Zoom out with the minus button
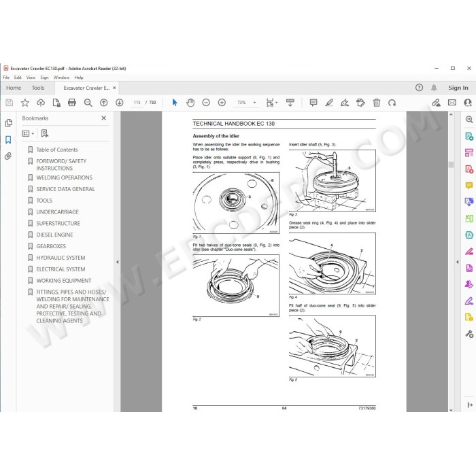The image size is (476, 476). coord(206,103)
